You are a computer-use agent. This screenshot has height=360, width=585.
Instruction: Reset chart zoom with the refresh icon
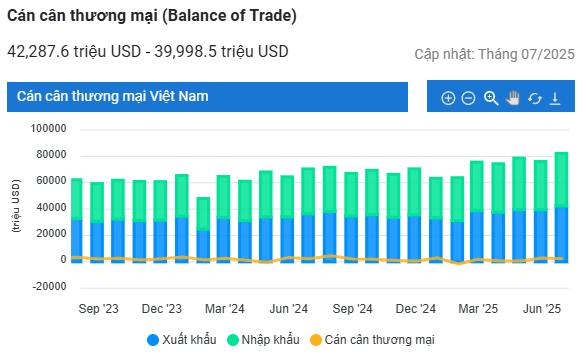[535, 98]
